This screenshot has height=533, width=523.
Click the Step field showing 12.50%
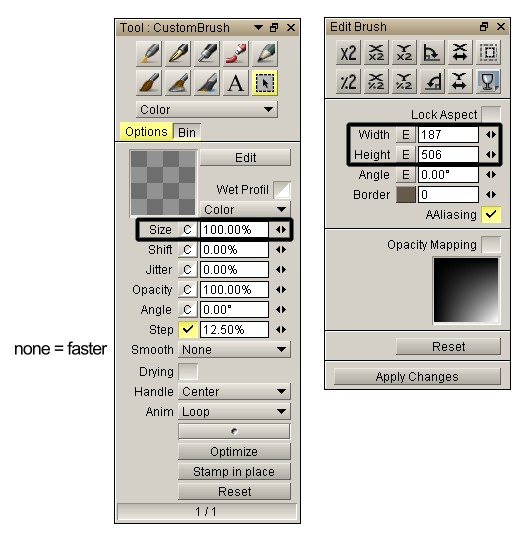[234, 330]
